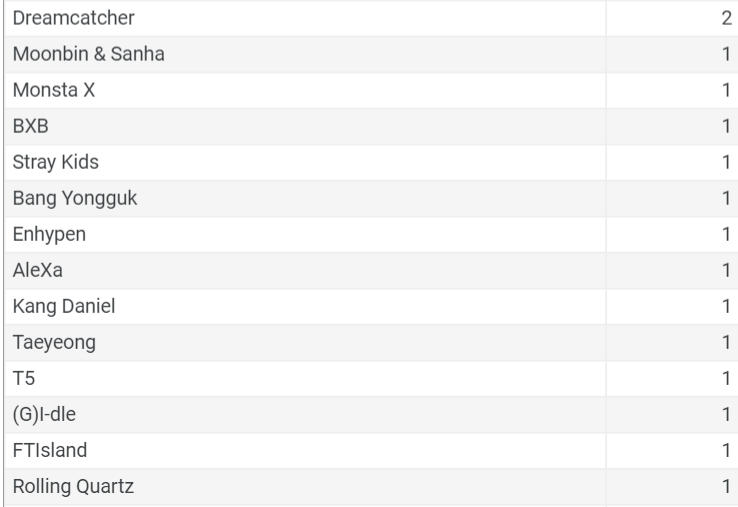Screen dimensions: 738x507
Task: Select the count cell for Stray Kids
Action: coord(672,162)
